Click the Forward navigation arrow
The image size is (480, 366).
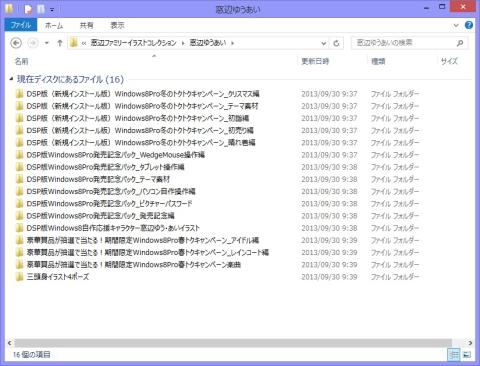[x=33, y=43]
